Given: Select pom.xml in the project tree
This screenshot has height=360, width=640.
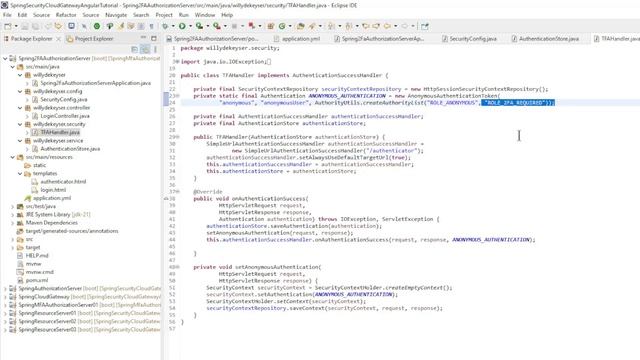Looking at the screenshot, I should pyautogui.click(x=36, y=280).
